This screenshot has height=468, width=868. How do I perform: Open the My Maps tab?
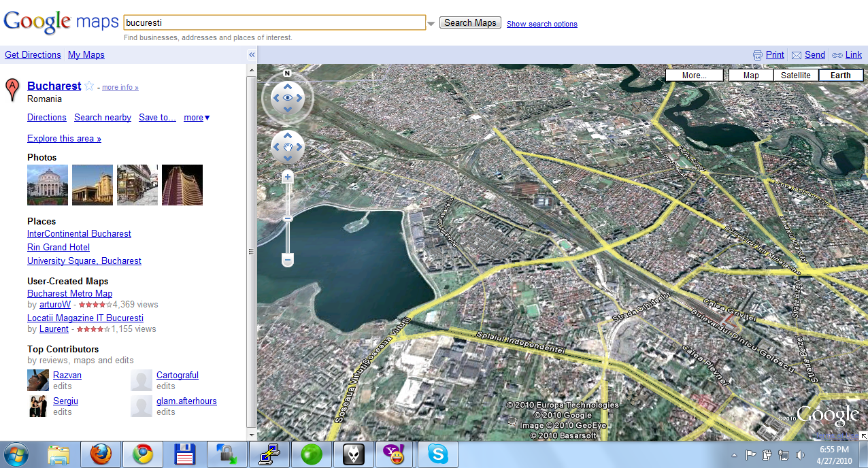point(86,55)
